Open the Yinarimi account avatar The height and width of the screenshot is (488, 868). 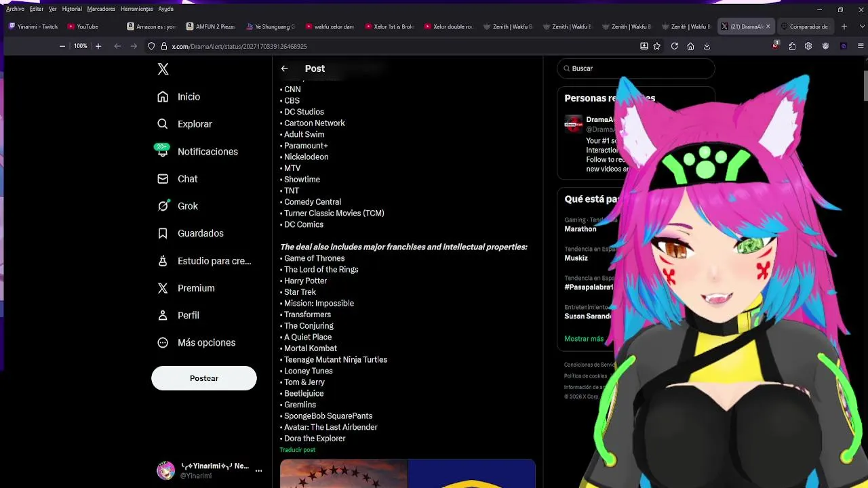click(166, 470)
